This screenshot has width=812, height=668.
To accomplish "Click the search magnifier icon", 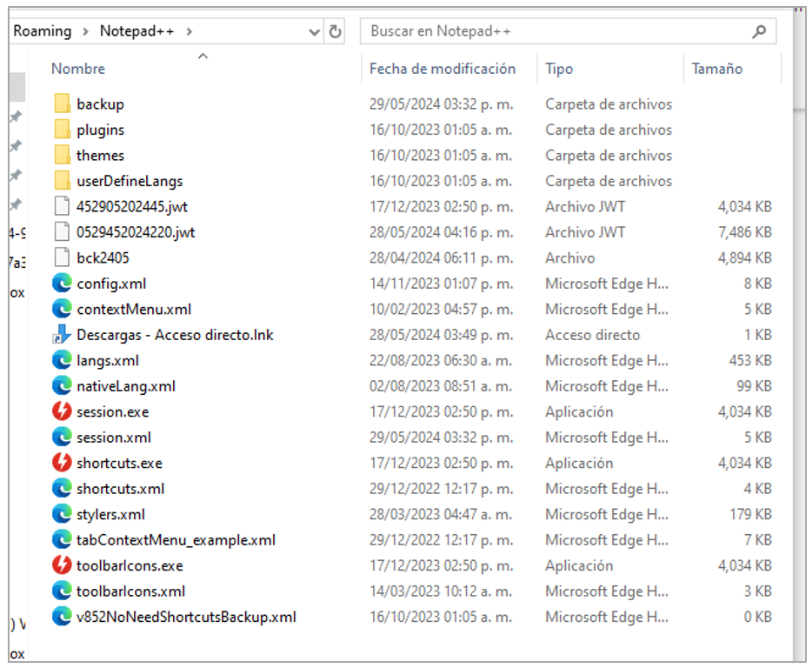I will [759, 31].
